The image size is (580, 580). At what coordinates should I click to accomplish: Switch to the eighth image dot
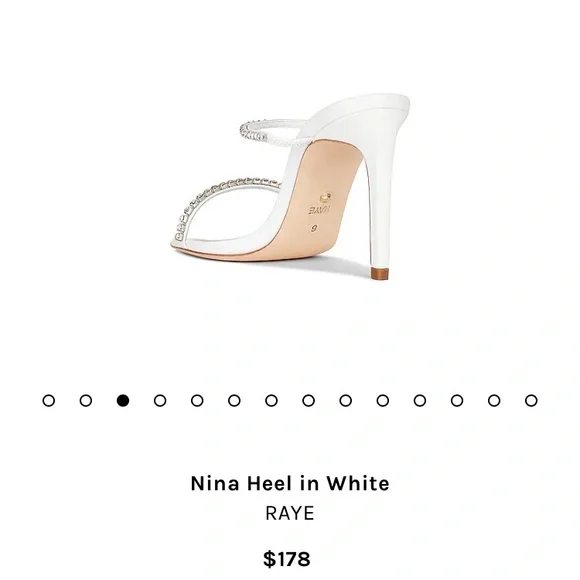tap(308, 401)
